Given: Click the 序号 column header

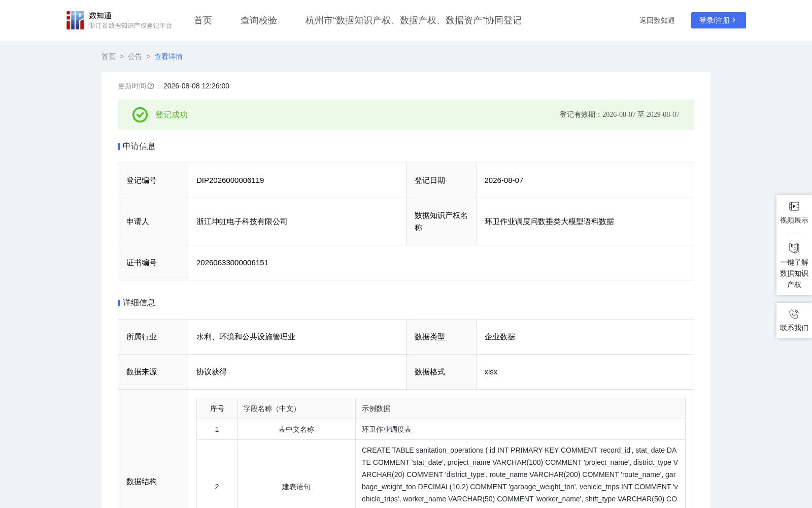Looking at the screenshot, I should (x=217, y=408).
